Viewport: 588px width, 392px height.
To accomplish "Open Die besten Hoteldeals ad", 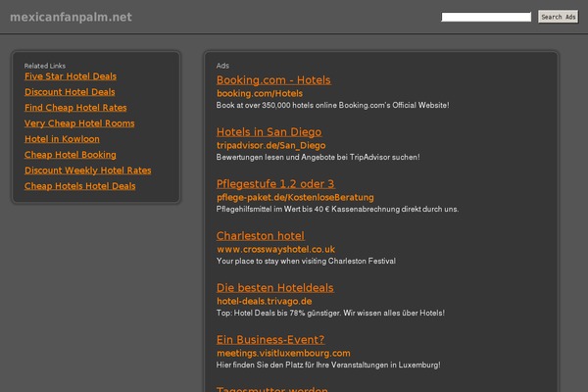I will [x=275, y=288].
